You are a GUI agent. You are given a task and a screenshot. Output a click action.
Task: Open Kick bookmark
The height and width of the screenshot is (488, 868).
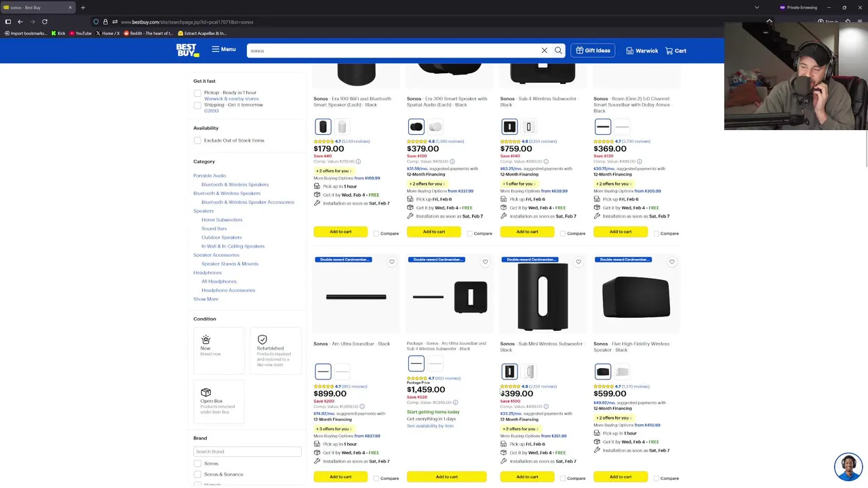click(x=58, y=33)
